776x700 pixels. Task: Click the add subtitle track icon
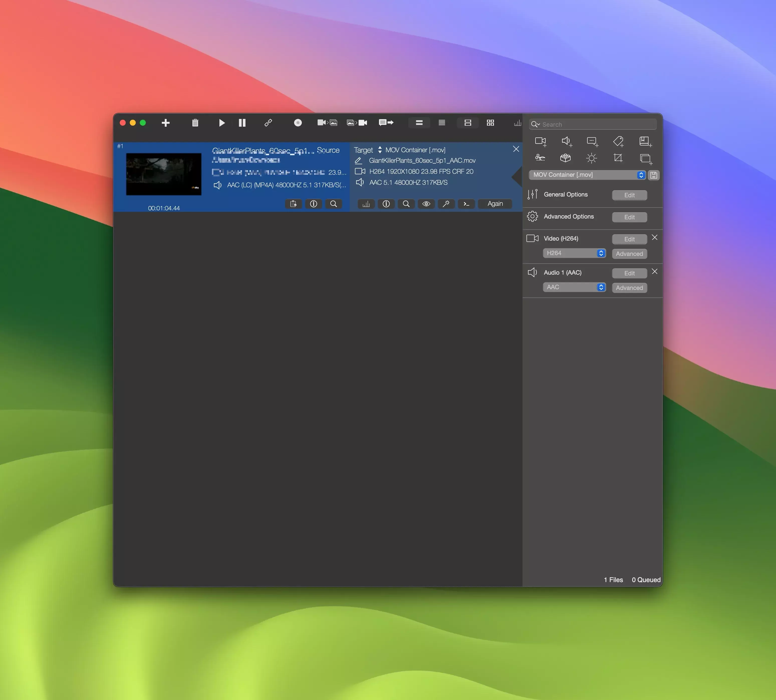(x=592, y=141)
